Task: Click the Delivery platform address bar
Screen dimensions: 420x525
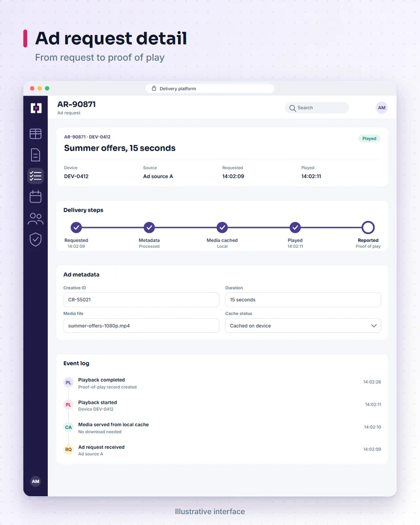Action: point(210,88)
